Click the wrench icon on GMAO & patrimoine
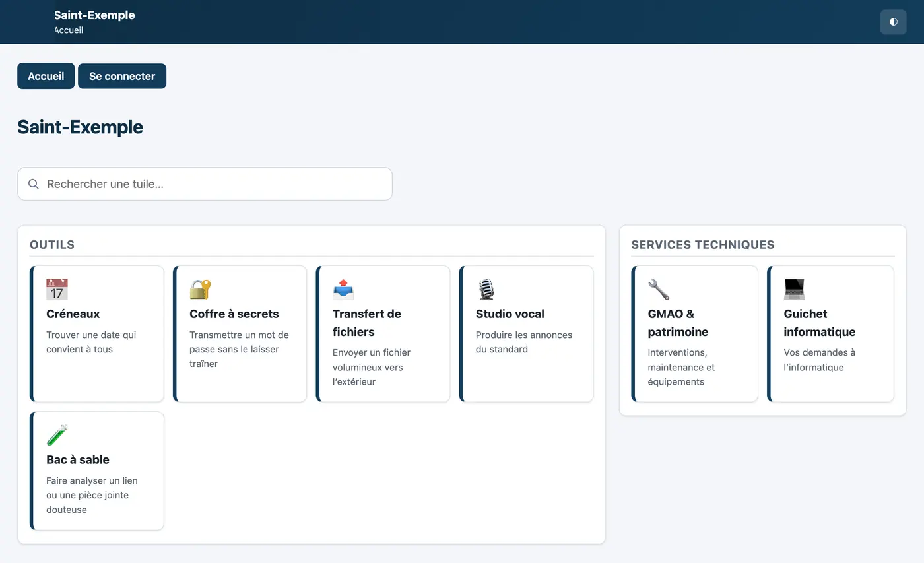This screenshot has width=924, height=563. click(x=659, y=289)
